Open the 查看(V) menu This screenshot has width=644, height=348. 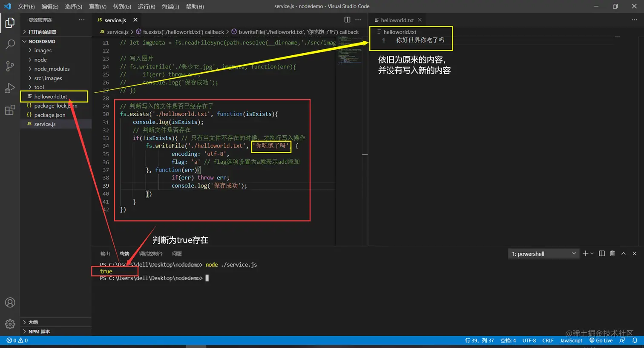[98, 6]
